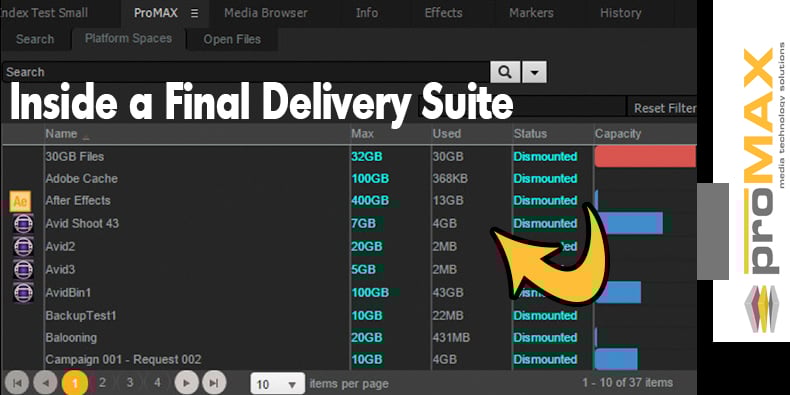Select the Balooning space
Viewport: 790px width, 395px height.
click(71, 338)
